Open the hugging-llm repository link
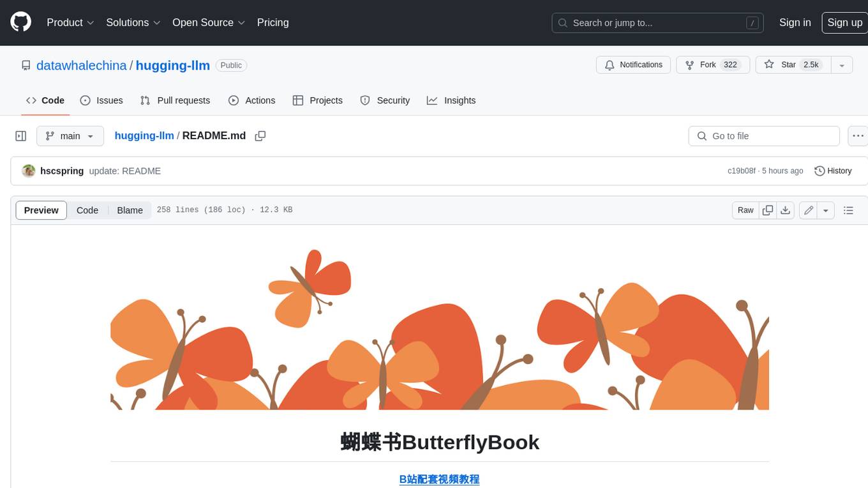The height and width of the screenshot is (488, 868). [x=173, y=65]
